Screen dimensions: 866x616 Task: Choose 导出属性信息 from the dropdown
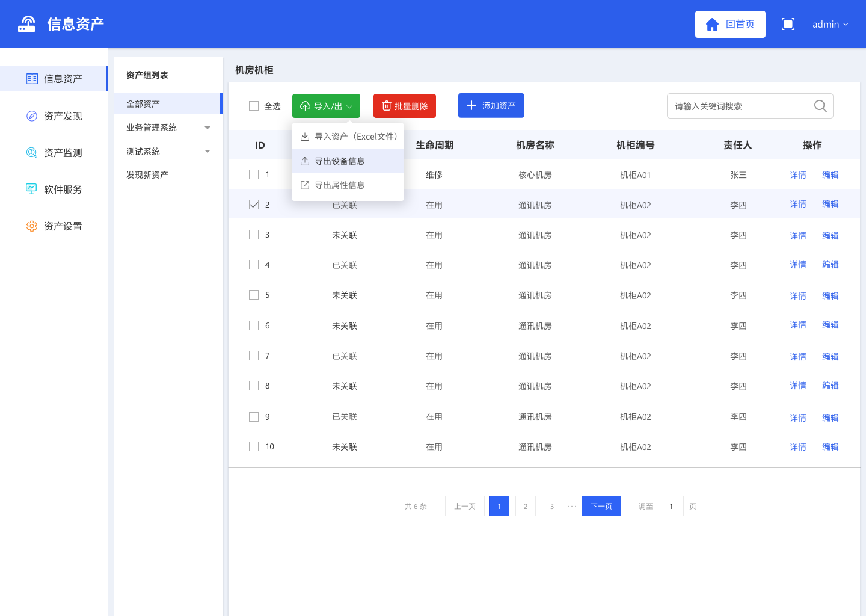click(x=348, y=185)
